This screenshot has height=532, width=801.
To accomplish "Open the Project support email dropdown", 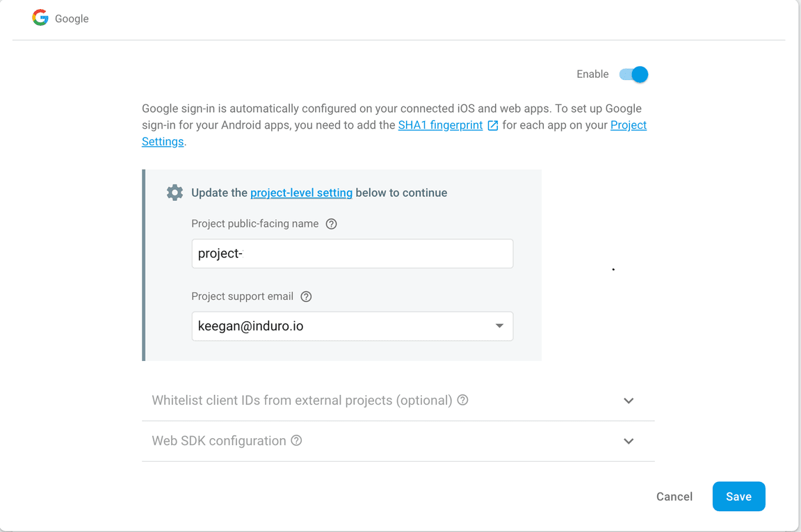I will pos(499,326).
